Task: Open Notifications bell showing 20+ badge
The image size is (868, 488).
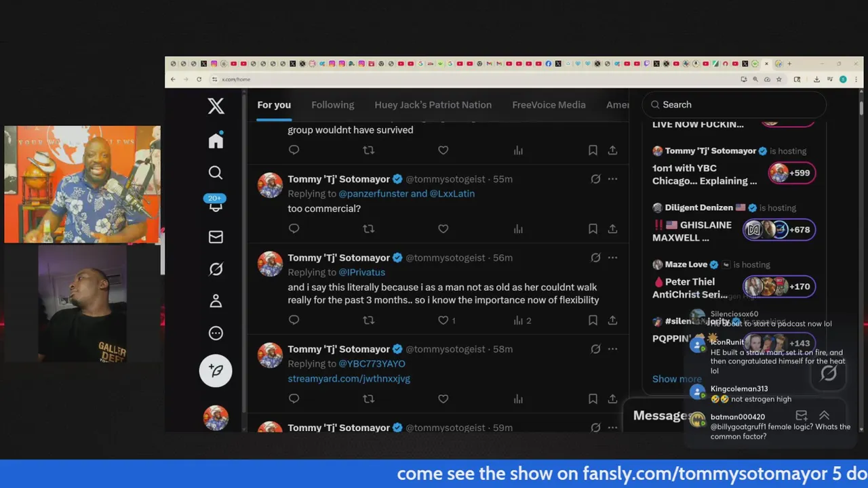Action: coord(215,203)
